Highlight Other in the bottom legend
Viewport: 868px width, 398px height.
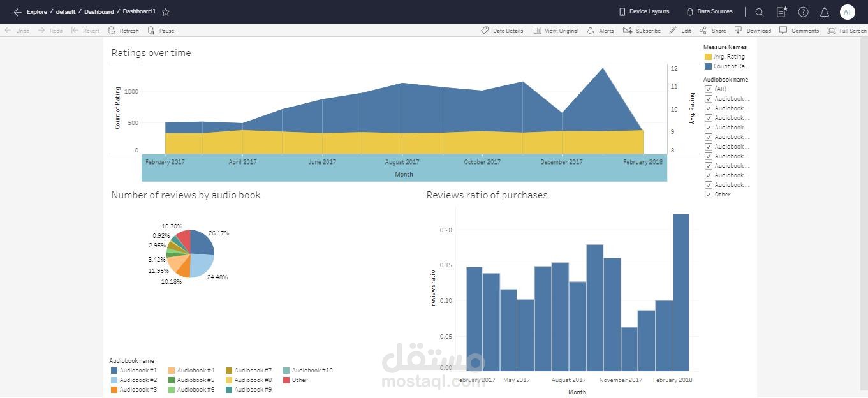(x=295, y=380)
